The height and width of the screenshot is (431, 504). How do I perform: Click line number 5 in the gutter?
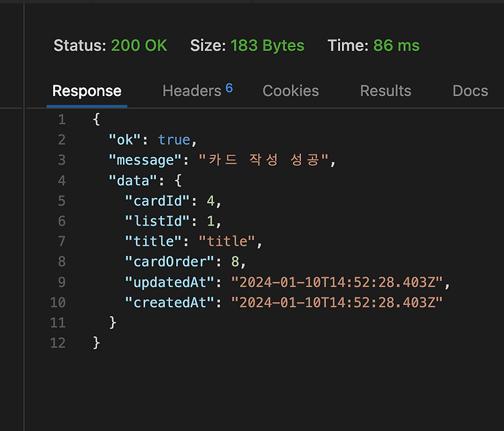pos(62,201)
